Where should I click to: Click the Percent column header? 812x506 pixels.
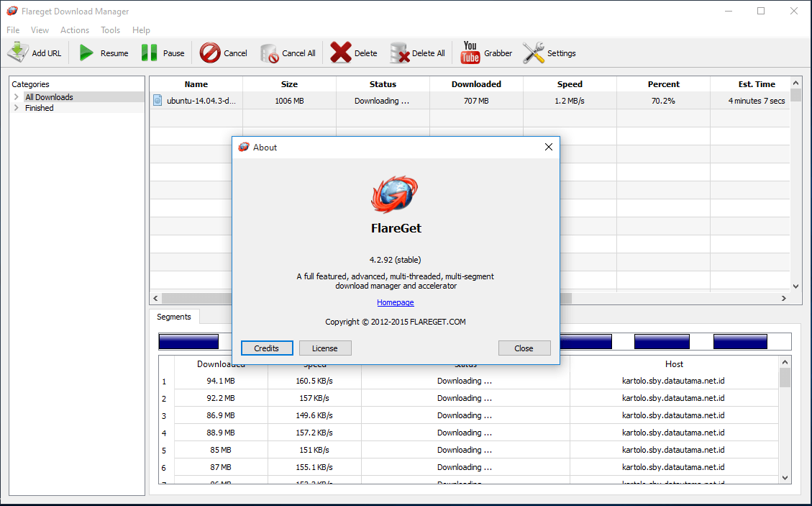[x=663, y=84]
